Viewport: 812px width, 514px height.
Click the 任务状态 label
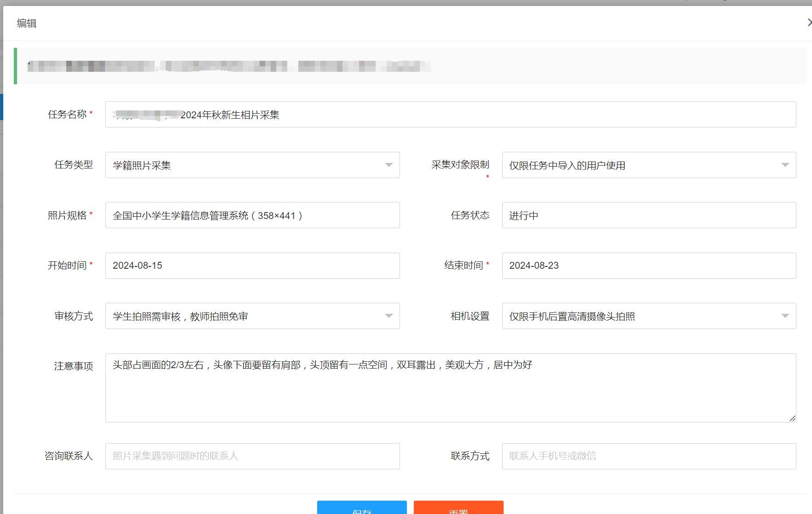pos(470,215)
